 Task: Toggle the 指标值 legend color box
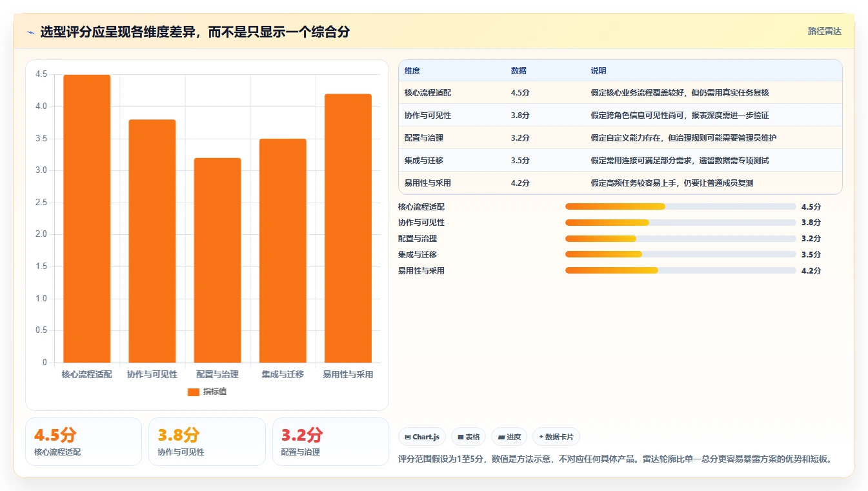point(193,392)
